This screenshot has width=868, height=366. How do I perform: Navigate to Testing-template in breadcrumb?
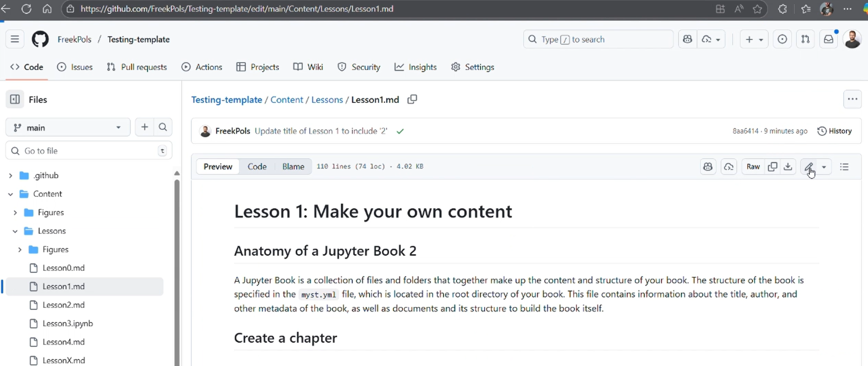227,100
